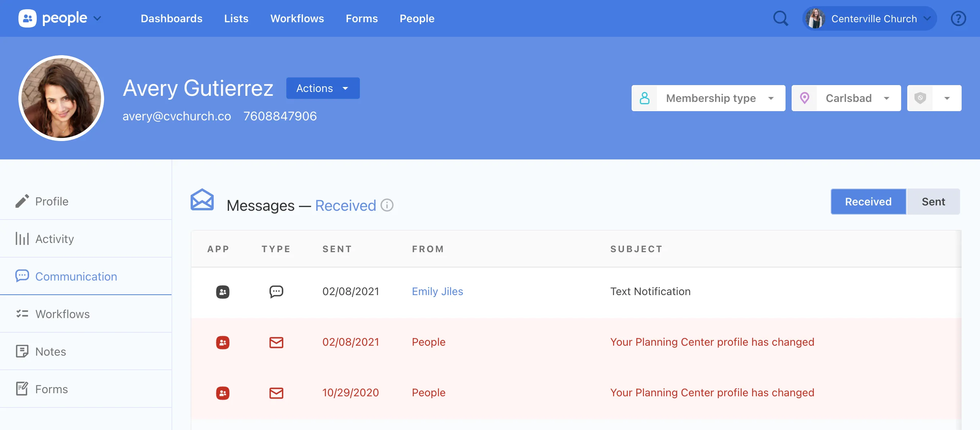Click the info icon beside Received heading
This screenshot has height=430, width=980.
[x=387, y=205]
